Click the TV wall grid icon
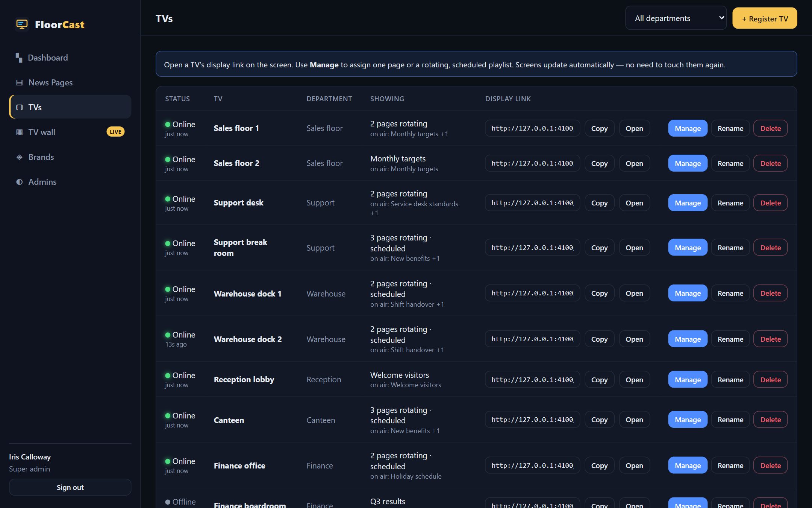The image size is (812, 508). [19, 132]
